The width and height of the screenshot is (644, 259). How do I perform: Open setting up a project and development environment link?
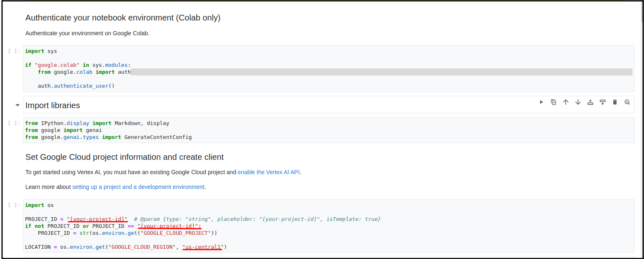(138, 187)
